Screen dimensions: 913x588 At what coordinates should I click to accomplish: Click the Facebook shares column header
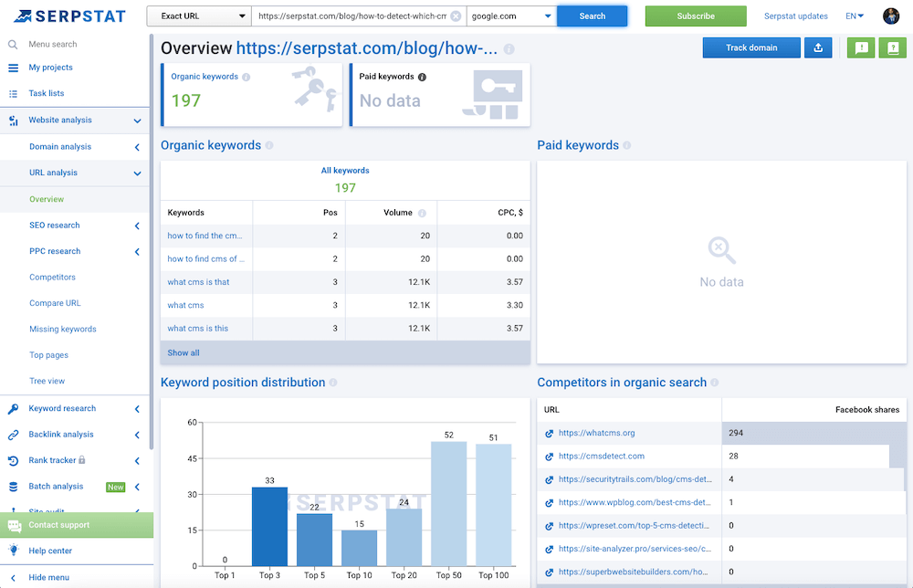(x=867, y=410)
